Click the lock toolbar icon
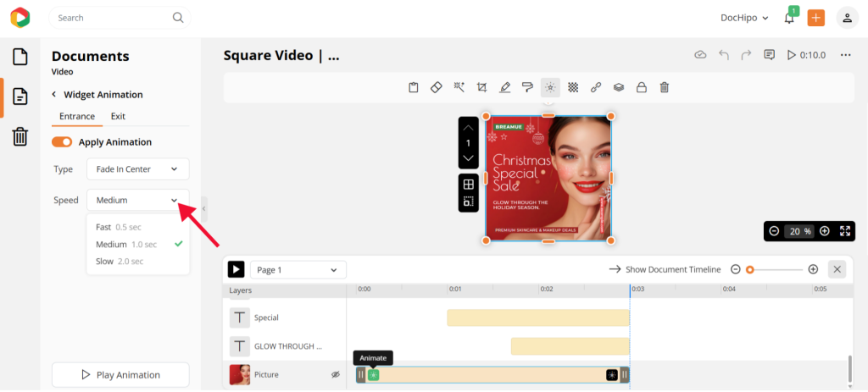Image resolution: width=868 pixels, height=392 pixels. click(641, 87)
